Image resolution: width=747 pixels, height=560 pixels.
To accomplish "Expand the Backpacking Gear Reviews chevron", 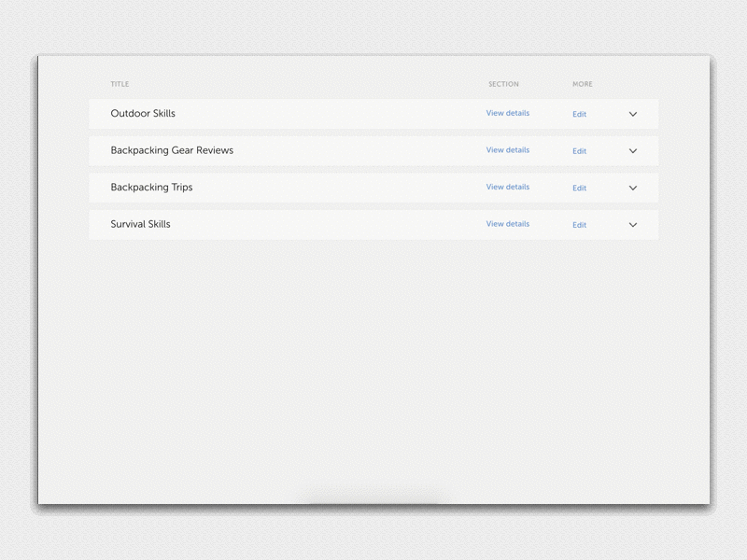I will pos(633,151).
